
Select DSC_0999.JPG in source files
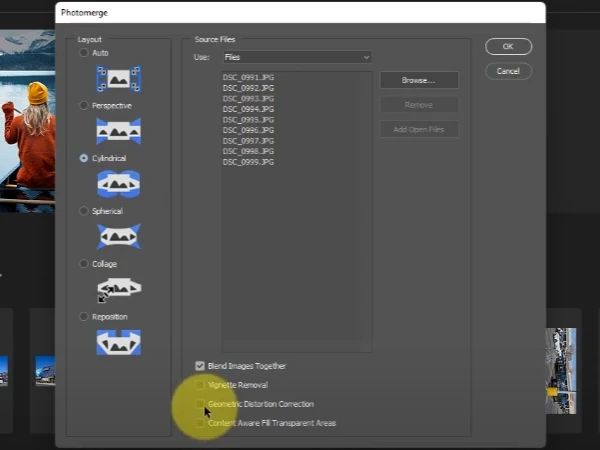[x=248, y=162]
